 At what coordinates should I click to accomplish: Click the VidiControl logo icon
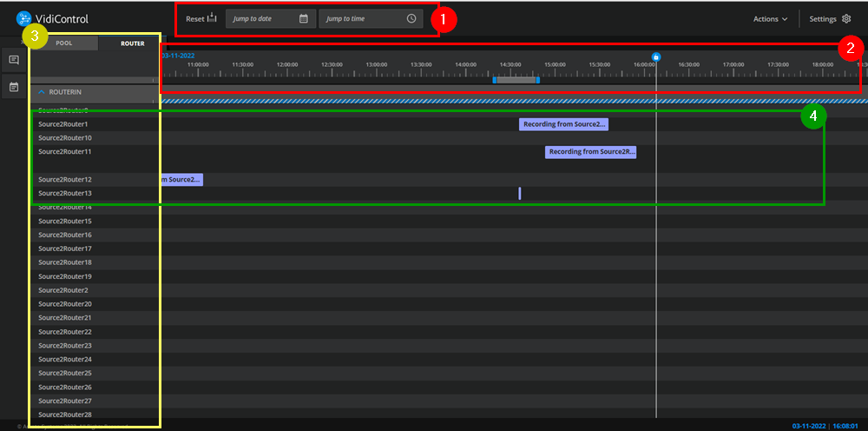[24, 18]
